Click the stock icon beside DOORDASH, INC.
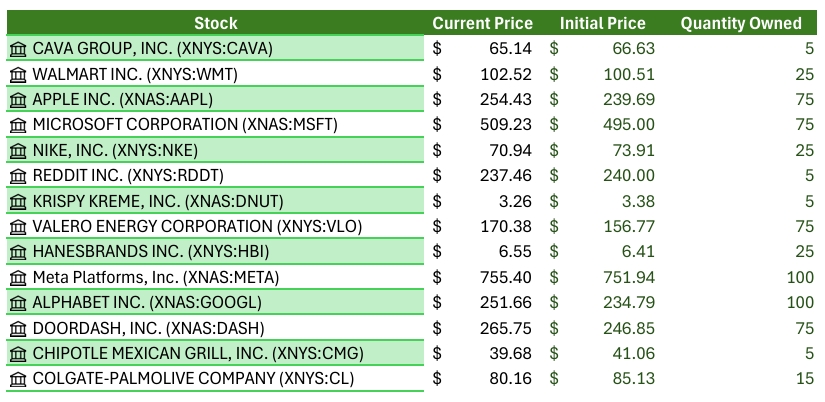 click(x=18, y=327)
